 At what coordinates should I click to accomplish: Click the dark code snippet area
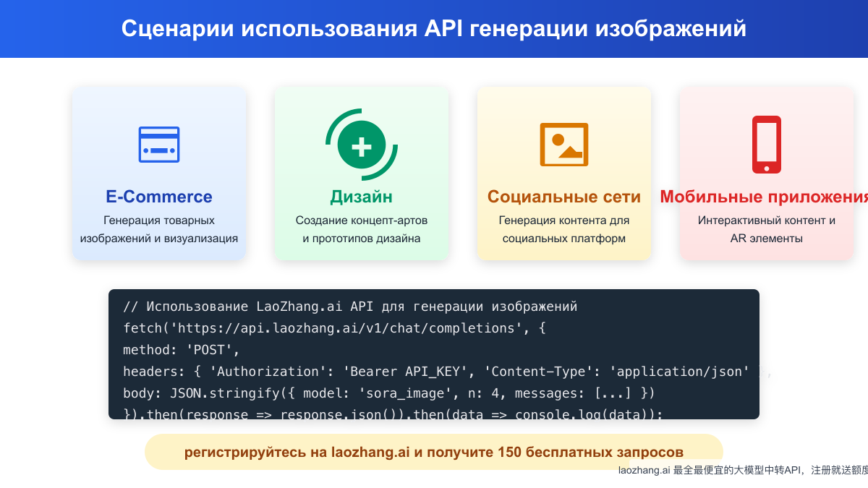point(434,354)
